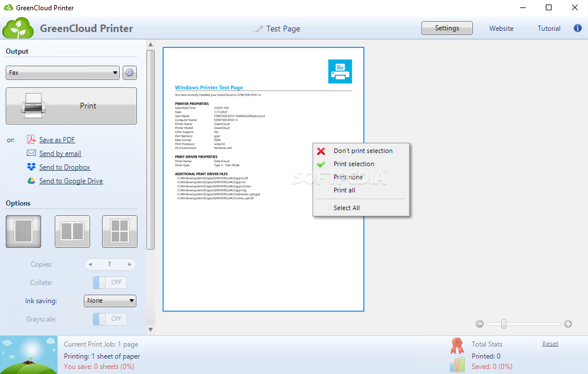Click the large Print button
The width and height of the screenshot is (588, 374).
[71, 106]
